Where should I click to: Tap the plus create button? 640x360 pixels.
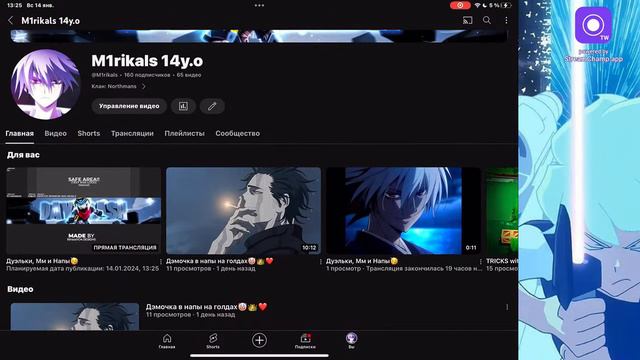coord(259,340)
